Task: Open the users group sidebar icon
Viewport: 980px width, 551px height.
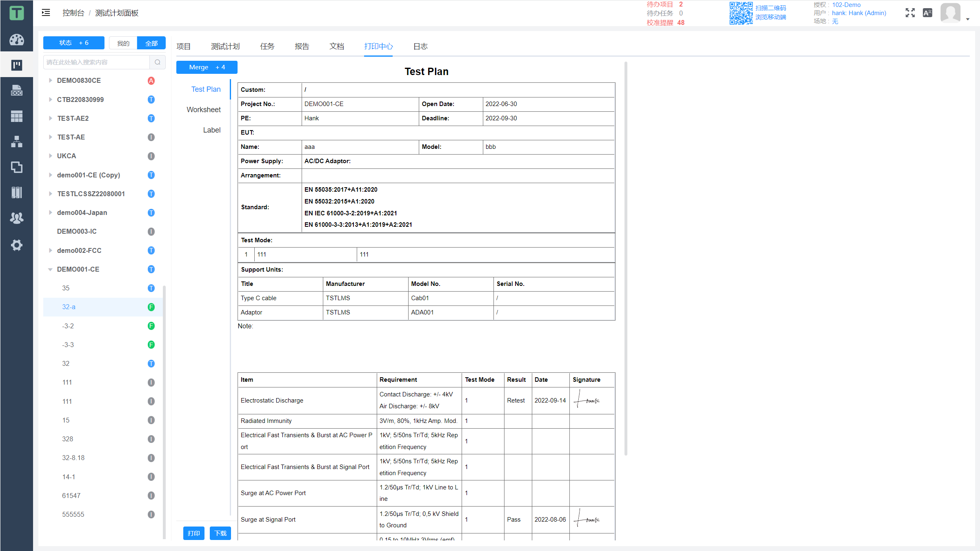Action: (x=16, y=218)
